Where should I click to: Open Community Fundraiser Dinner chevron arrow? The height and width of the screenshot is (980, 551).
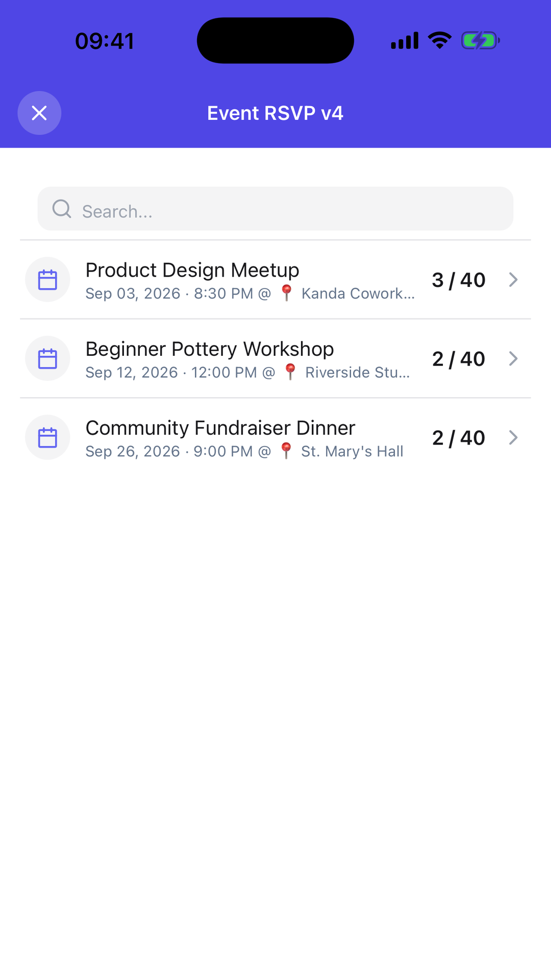pos(513,437)
